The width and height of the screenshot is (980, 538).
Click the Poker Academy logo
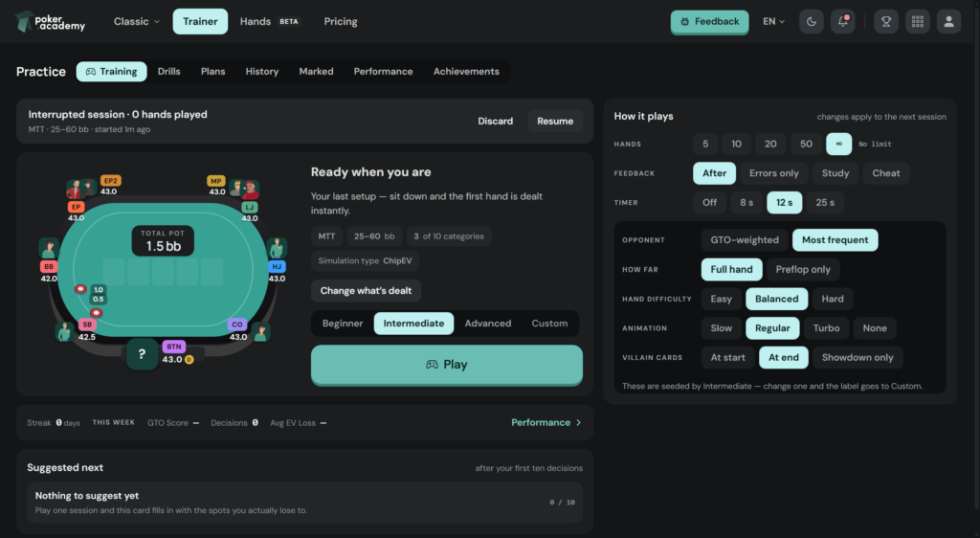point(50,21)
